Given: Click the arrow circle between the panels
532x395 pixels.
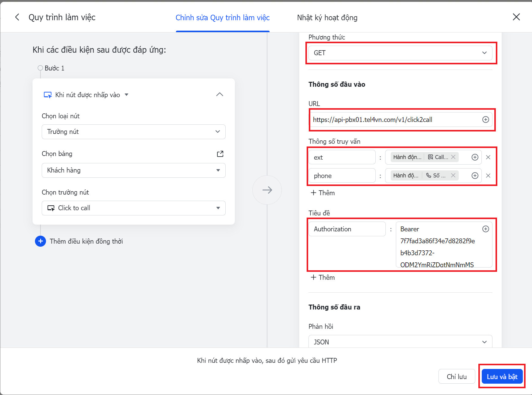Looking at the screenshot, I should click(x=267, y=190).
